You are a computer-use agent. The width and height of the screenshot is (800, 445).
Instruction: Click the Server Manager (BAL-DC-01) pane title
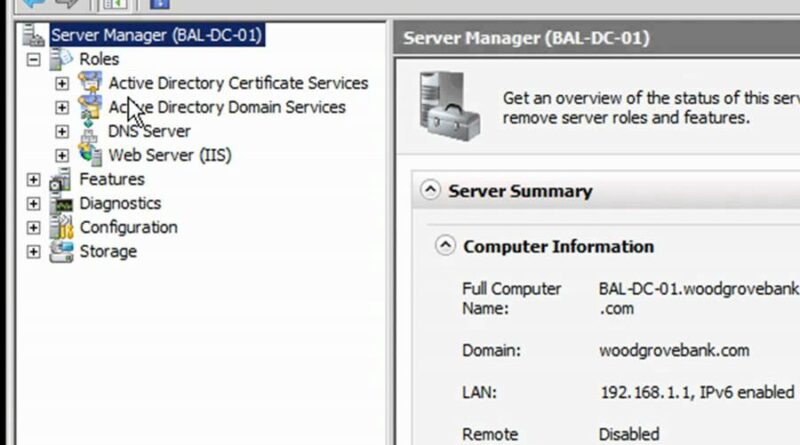tap(527, 38)
